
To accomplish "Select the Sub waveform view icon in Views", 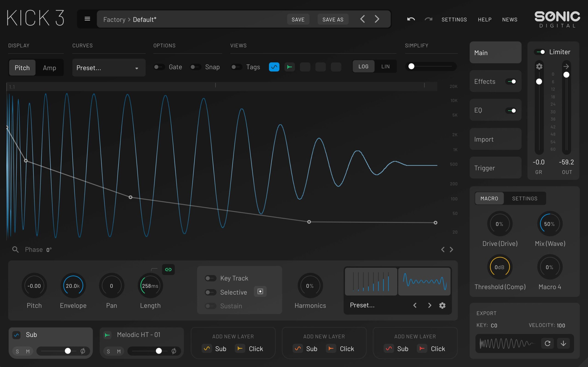I will click(274, 67).
